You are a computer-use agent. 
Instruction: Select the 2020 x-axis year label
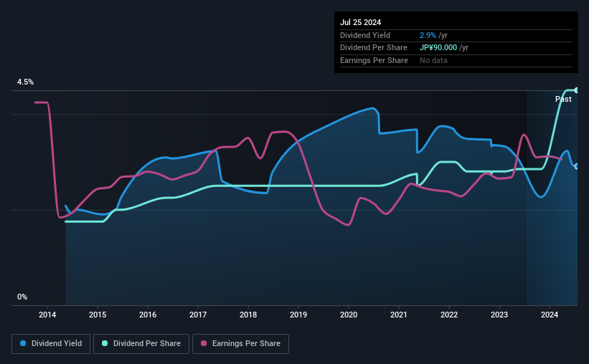click(x=349, y=315)
